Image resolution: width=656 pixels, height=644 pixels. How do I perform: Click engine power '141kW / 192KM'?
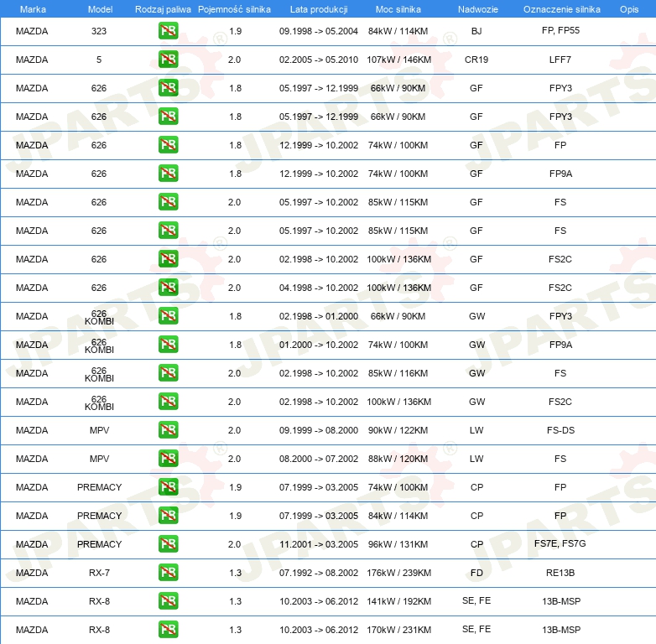398,601
